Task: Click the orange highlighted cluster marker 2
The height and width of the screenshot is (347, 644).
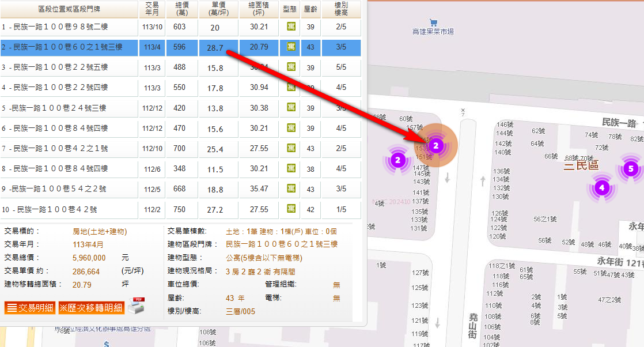Action: pyautogui.click(x=436, y=146)
